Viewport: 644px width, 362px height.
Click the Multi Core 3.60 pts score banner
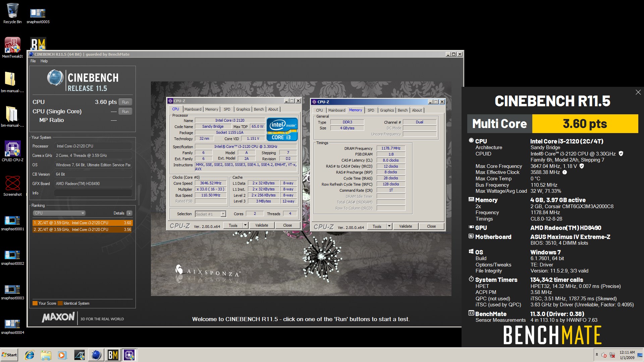(x=552, y=124)
